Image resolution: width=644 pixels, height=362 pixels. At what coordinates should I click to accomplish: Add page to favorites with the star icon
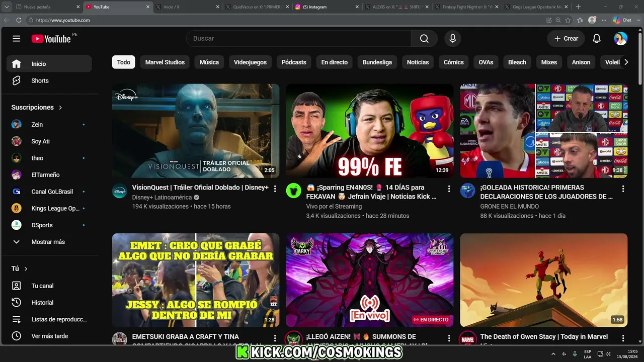[x=568, y=20]
